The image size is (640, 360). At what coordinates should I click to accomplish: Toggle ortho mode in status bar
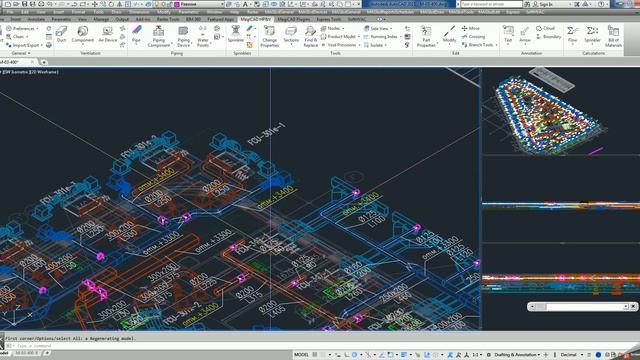pos(347,355)
